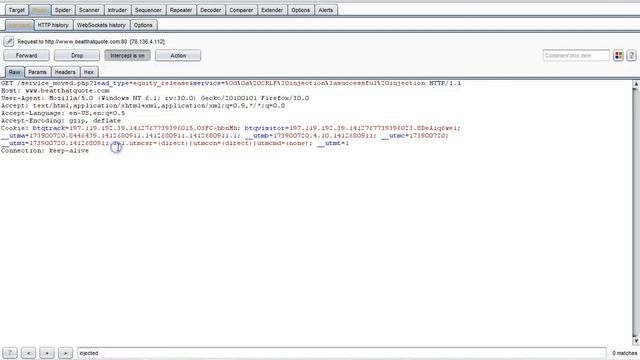
Task: Toggle the Intercept is on button
Action: coord(127,56)
